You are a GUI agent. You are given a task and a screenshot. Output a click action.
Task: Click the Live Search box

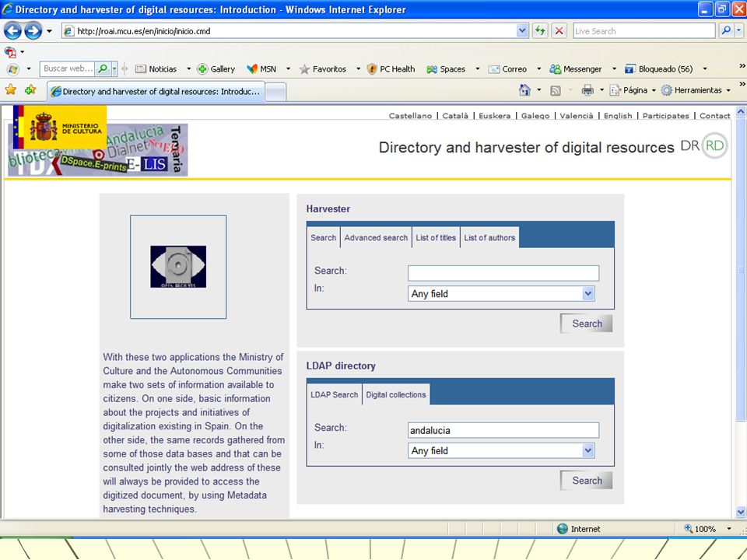644,31
